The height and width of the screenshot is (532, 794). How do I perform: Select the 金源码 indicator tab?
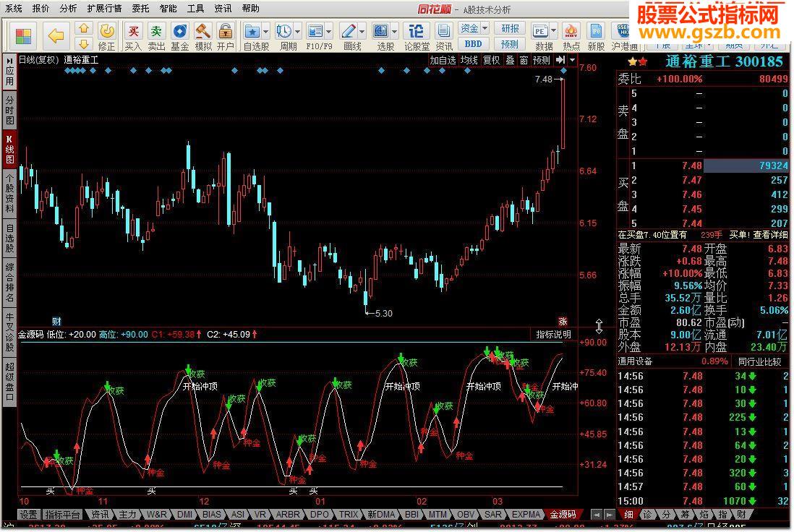(x=563, y=514)
